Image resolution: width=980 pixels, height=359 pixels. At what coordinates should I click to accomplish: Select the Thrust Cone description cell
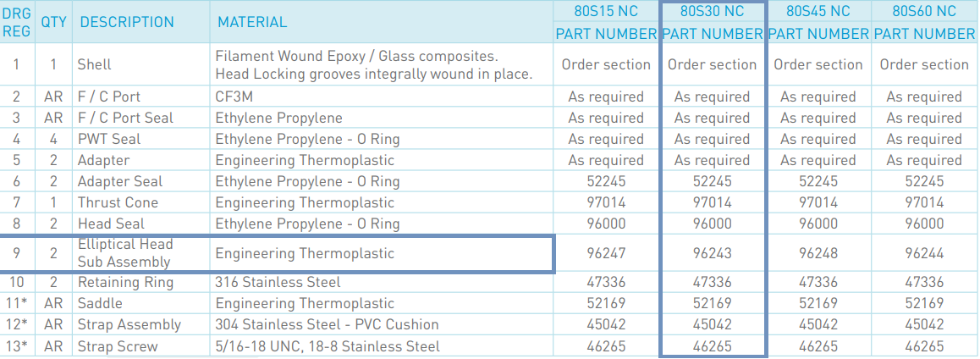point(118,202)
